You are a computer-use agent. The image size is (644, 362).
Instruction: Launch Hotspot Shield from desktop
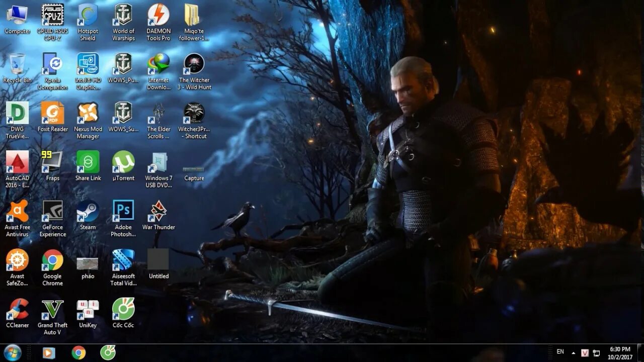click(x=88, y=22)
